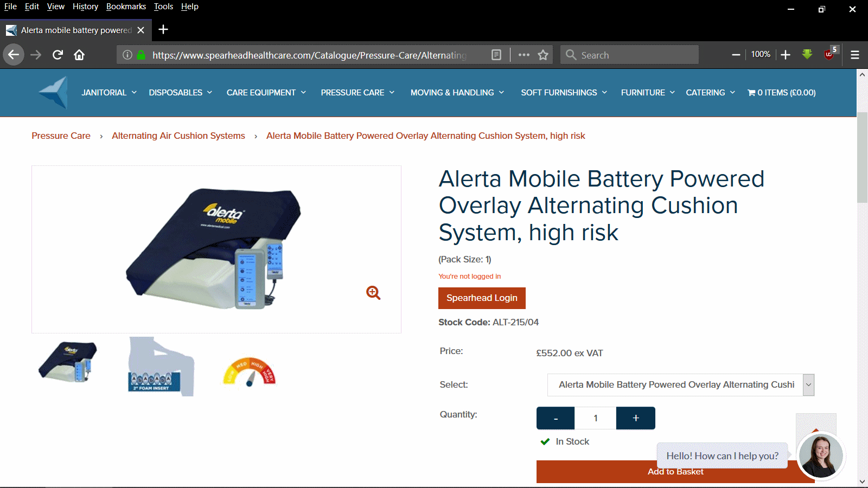Bookmark this page with the star icon
Screen dimensions: 868x488
coord(543,55)
